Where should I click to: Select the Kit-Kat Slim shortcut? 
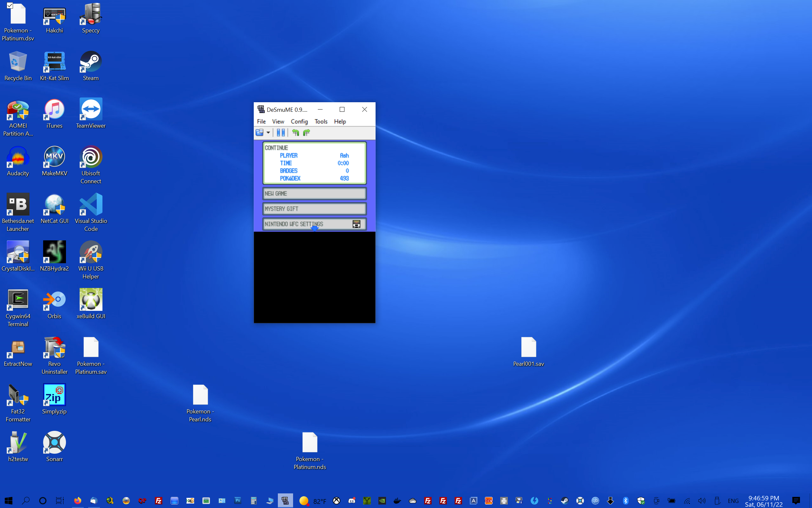coord(54,66)
